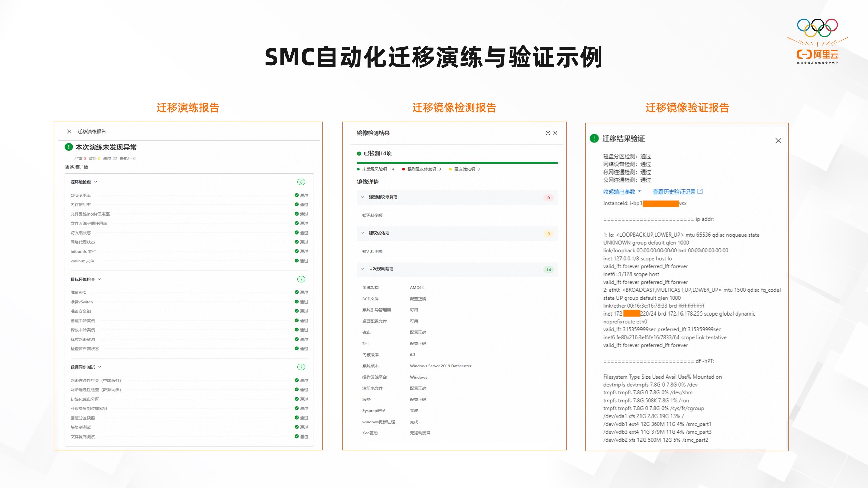Select the 释放网络资源 row
This screenshot has height=488, width=868.
tap(189, 339)
